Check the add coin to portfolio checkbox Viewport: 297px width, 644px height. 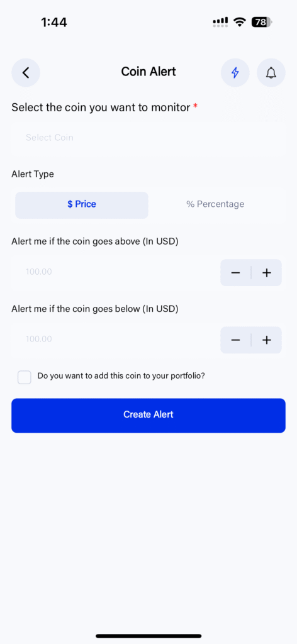click(x=25, y=377)
